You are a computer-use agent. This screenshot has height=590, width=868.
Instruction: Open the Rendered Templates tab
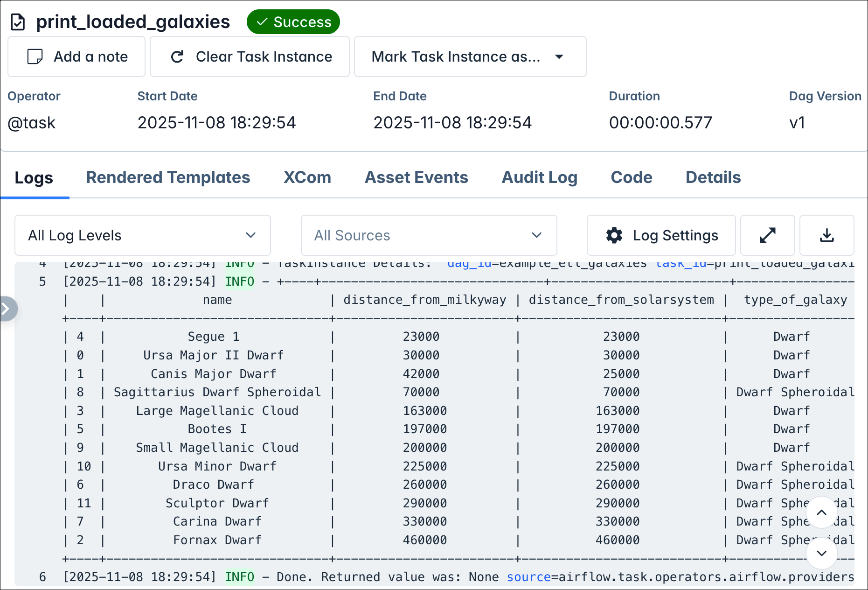[168, 177]
